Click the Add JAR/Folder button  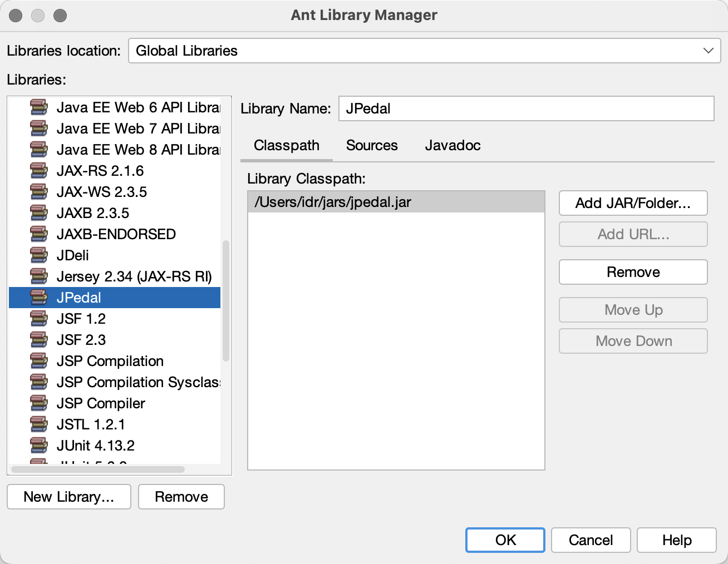pos(633,203)
